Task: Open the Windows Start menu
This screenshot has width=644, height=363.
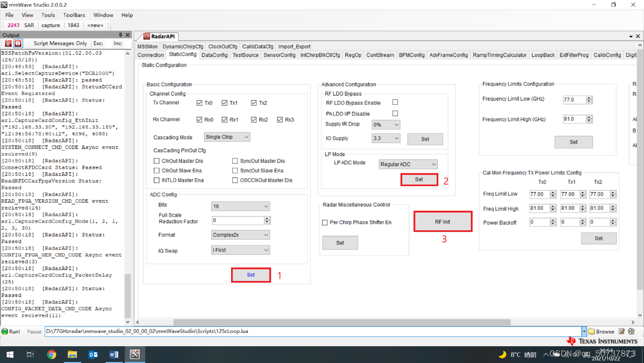Action: tap(10, 354)
